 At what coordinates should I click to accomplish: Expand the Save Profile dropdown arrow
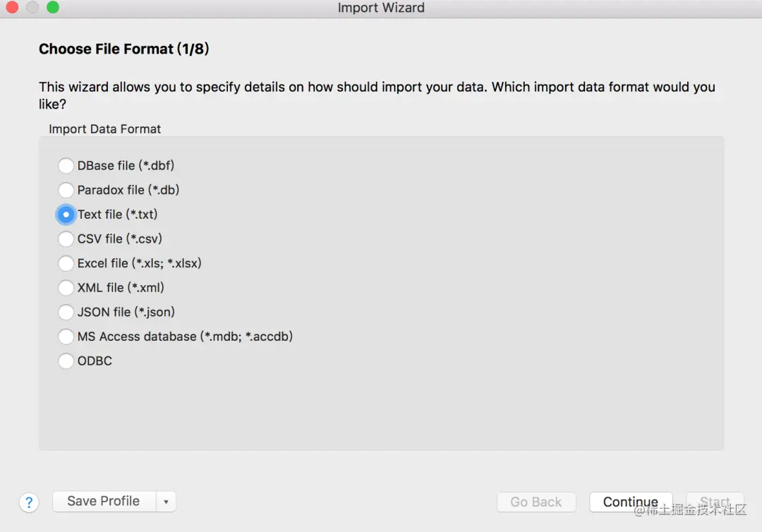point(166,502)
